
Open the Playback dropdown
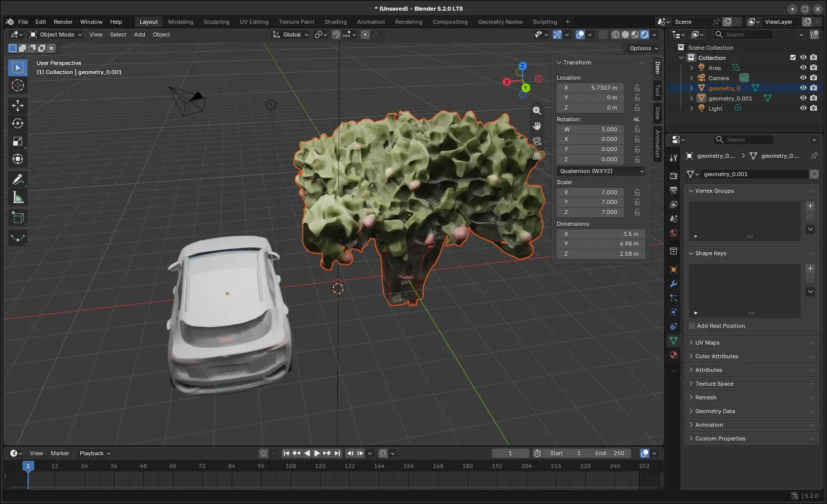click(94, 453)
